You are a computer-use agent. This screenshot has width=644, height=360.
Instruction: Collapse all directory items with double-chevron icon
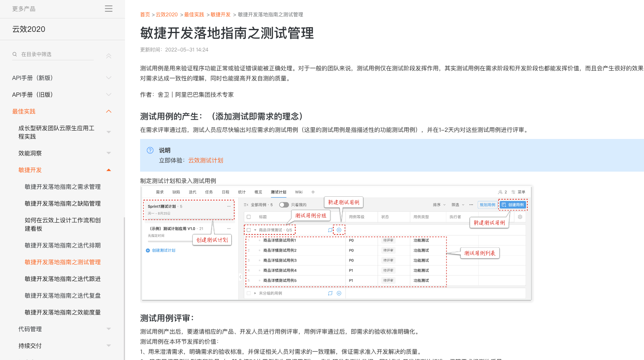pyautogui.click(x=109, y=56)
